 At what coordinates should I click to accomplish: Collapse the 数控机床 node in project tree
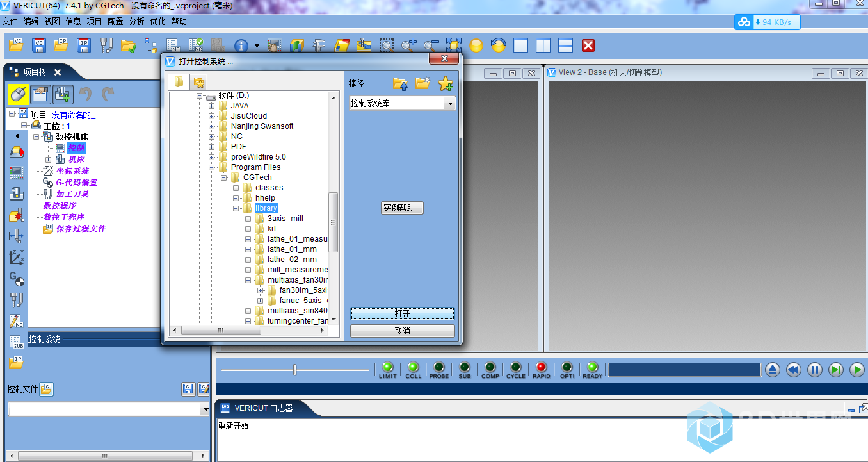click(x=36, y=137)
